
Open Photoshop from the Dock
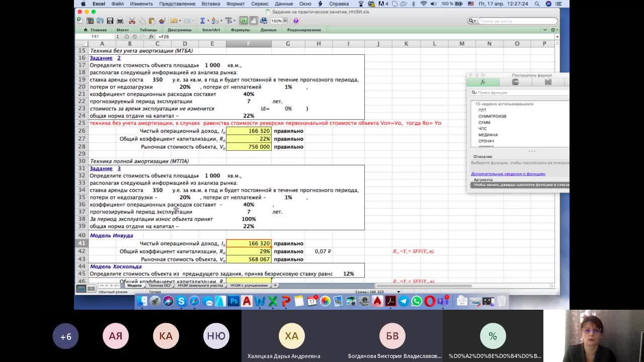click(233, 301)
